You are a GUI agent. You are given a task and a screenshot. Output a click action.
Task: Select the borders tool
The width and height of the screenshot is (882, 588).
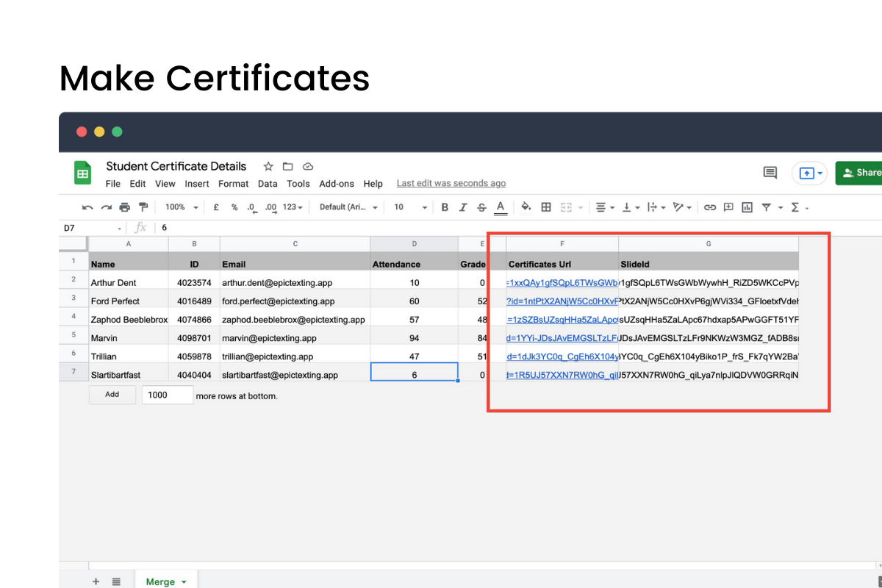546,207
